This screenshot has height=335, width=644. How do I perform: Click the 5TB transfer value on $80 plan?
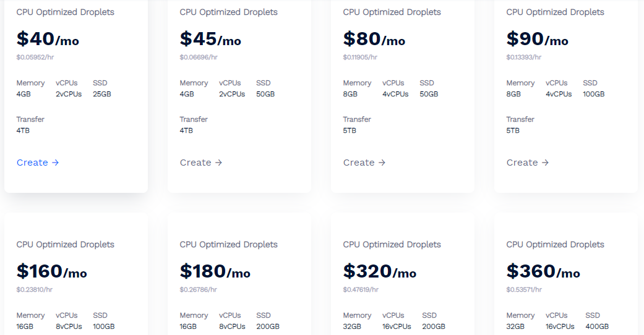pos(350,130)
